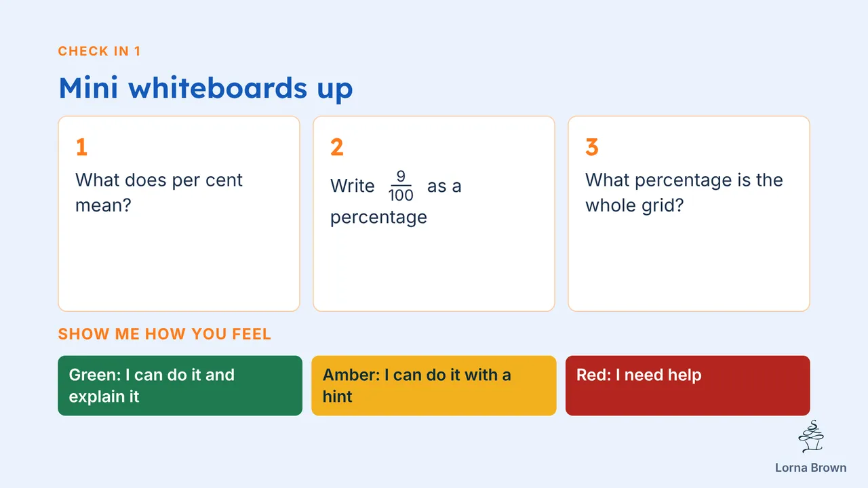868x488 pixels.
Task: Choose the Green 'I can do it' box
Action: 180,386
